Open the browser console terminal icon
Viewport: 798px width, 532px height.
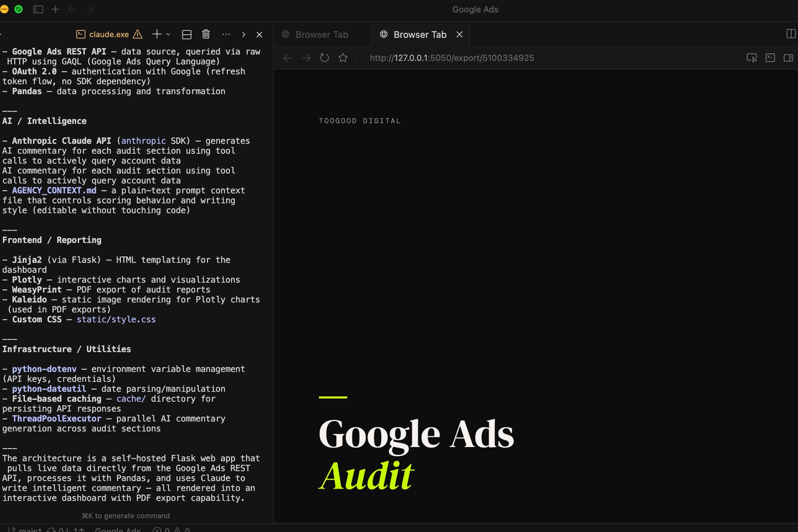tap(770, 58)
